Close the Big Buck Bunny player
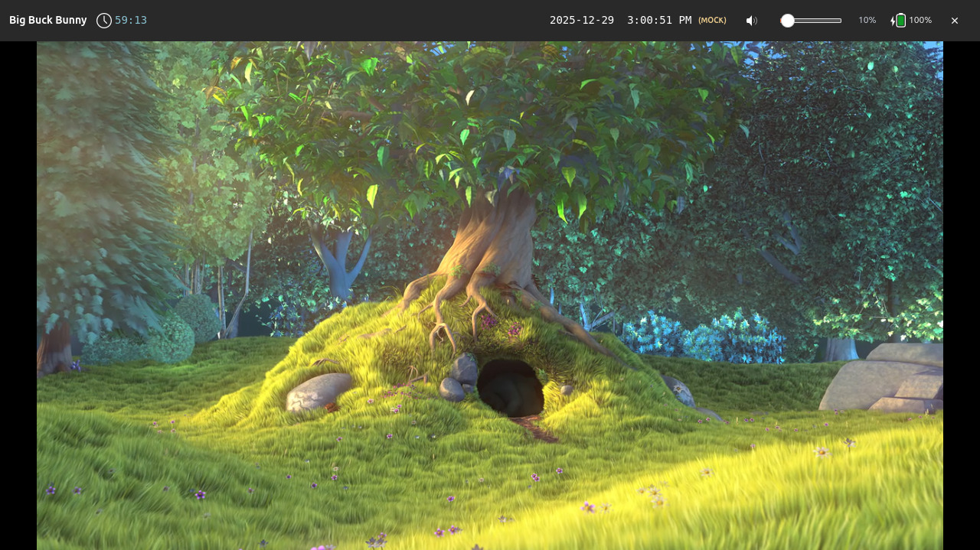This screenshot has height=550, width=980. coord(954,20)
